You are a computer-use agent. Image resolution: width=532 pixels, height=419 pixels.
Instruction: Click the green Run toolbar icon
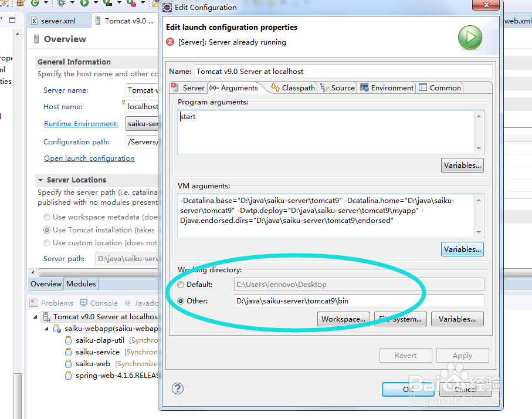point(84,3)
